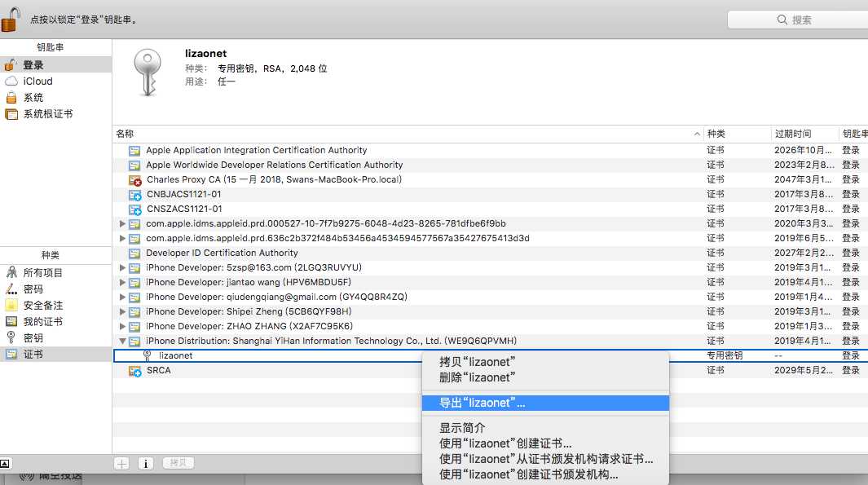
Task: Click certificate icon of Apple Worldwide Developer Relations
Action: (x=134, y=165)
